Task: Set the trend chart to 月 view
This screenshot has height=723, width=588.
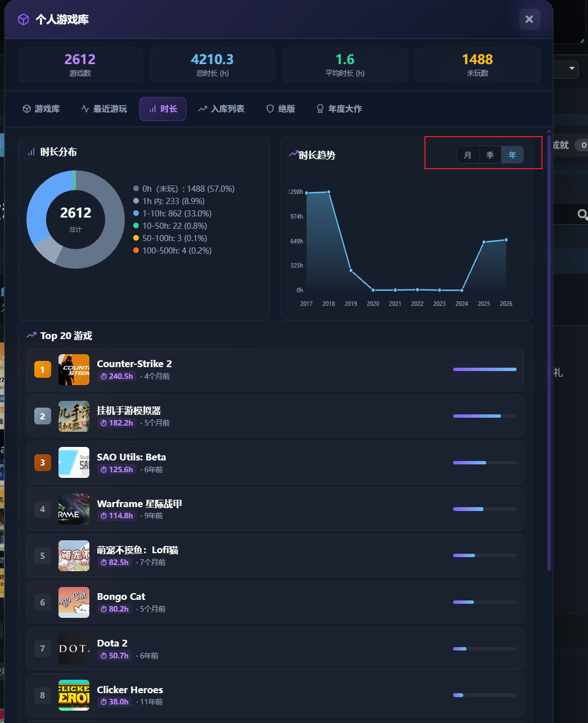Action: click(x=468, y=155)
